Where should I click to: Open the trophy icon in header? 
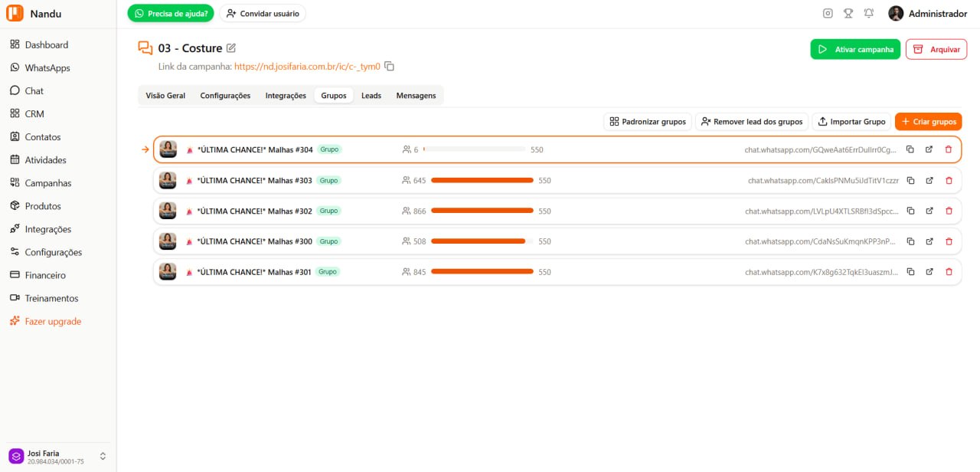[x=848, y=13]
